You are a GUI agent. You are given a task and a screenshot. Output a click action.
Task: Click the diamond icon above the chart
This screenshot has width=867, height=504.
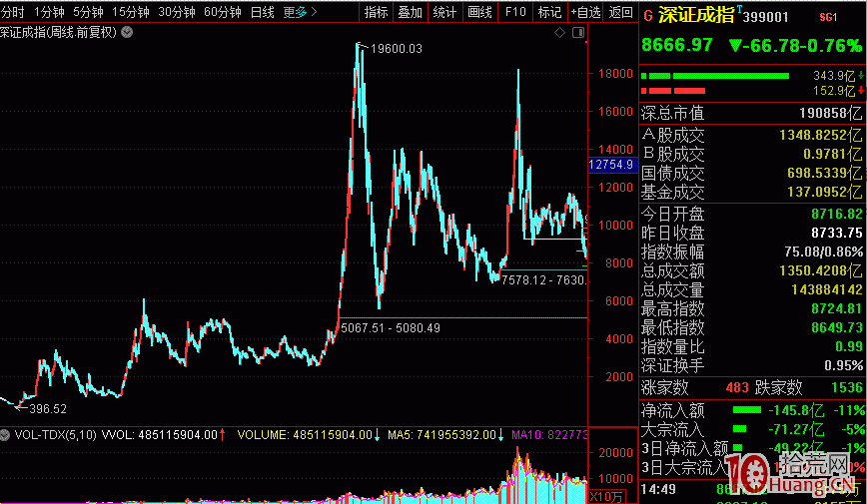[559, 33]
